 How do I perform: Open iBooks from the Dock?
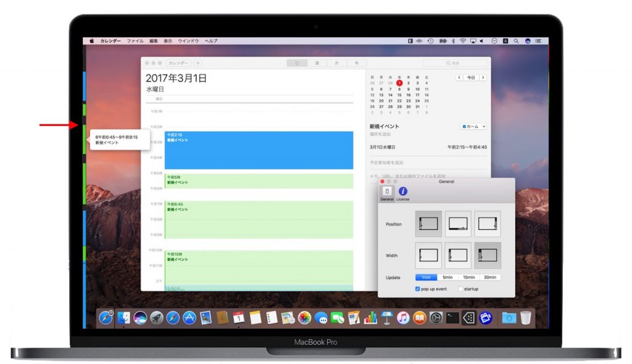(x=420, y=318)
